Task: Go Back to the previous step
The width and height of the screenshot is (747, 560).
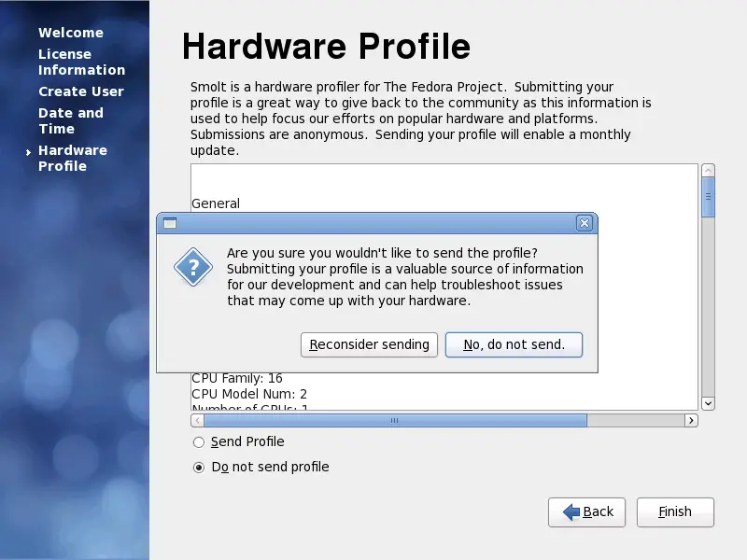Action: coord(586,511)
